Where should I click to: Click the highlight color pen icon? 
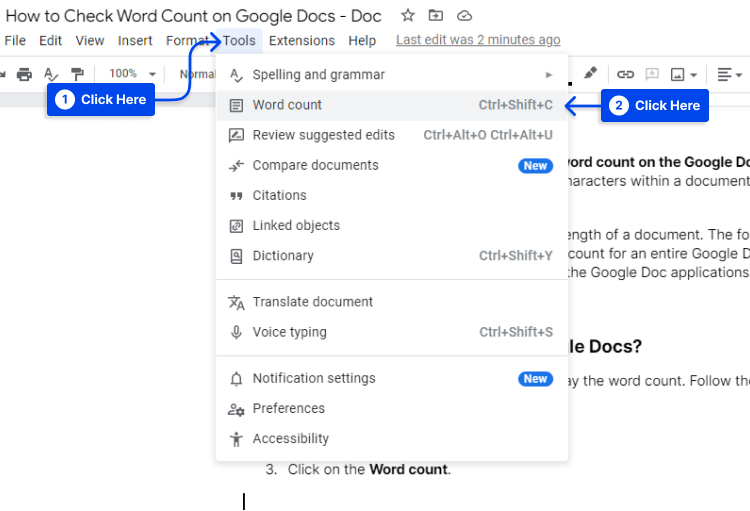(x=590, y=73)
